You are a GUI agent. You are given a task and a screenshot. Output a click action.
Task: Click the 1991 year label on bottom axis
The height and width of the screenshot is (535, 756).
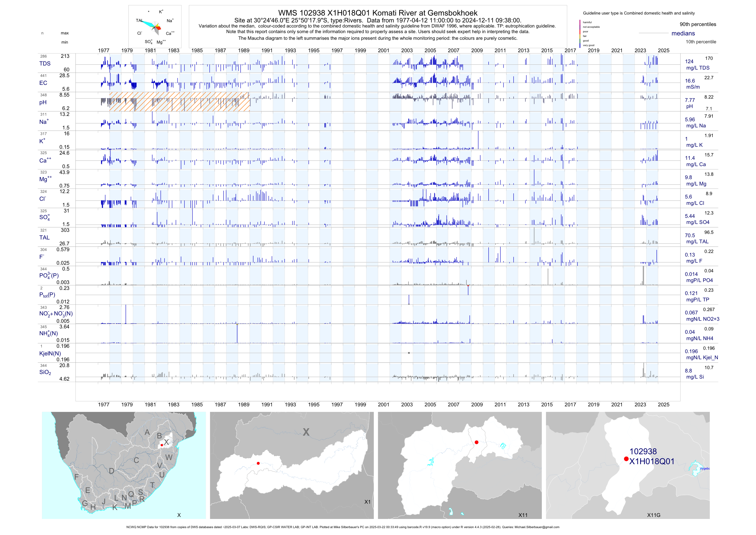267,405
